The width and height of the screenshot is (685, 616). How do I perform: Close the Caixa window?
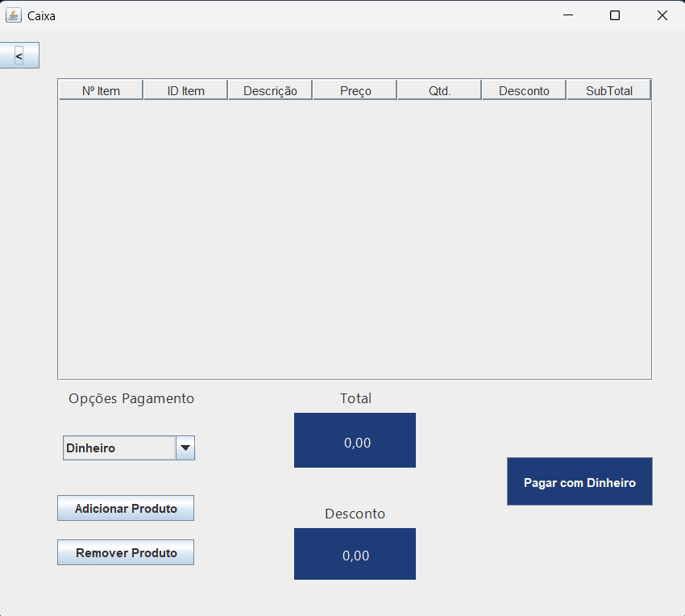click(x=662, y=15)
